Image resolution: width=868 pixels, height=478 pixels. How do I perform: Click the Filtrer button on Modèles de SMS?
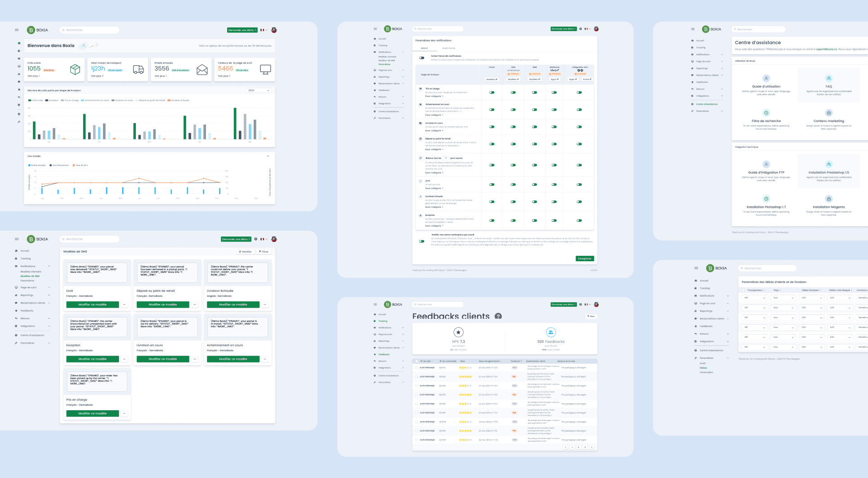click(264, 251)
